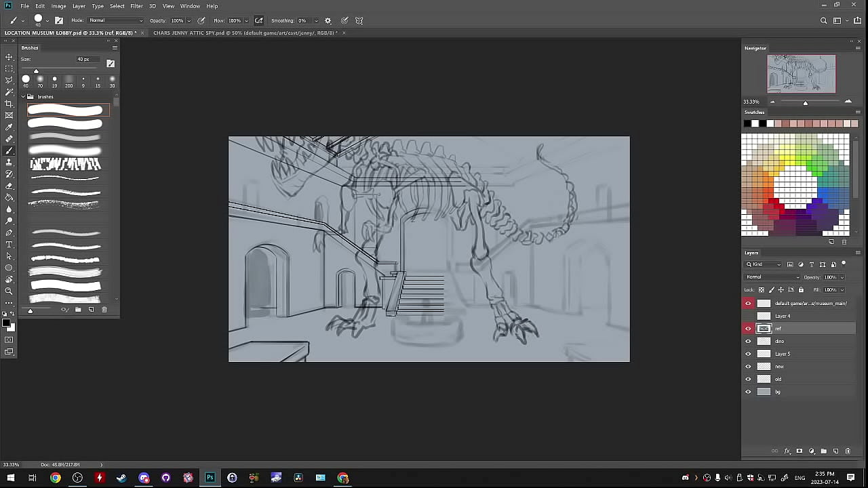Select the Lasso tool

(x=9, y=80)
